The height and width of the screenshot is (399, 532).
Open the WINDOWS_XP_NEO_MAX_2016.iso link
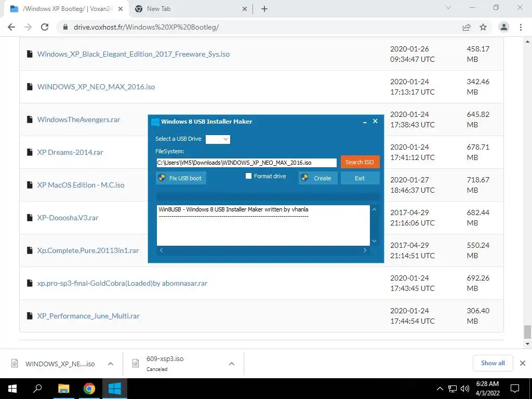point(96,87)
